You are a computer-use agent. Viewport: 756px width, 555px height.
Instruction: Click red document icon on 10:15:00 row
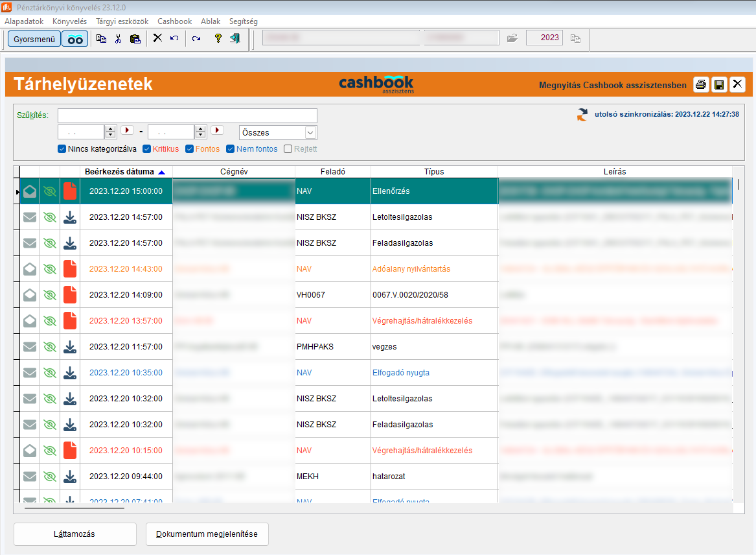point(70,450)
